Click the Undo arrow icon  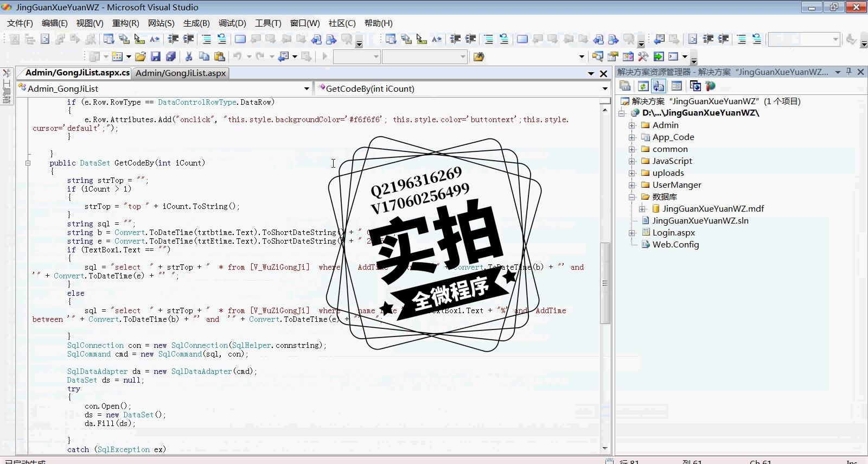[x=238, y=56]
